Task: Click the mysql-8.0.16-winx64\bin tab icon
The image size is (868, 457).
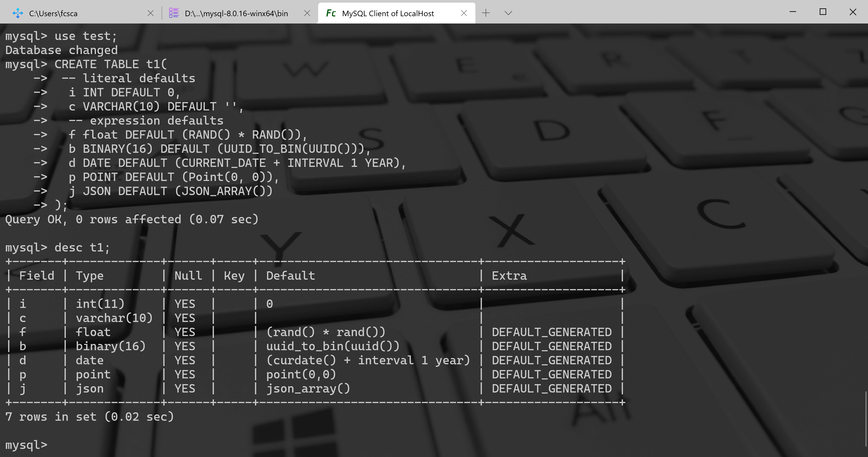Action: 174,13
